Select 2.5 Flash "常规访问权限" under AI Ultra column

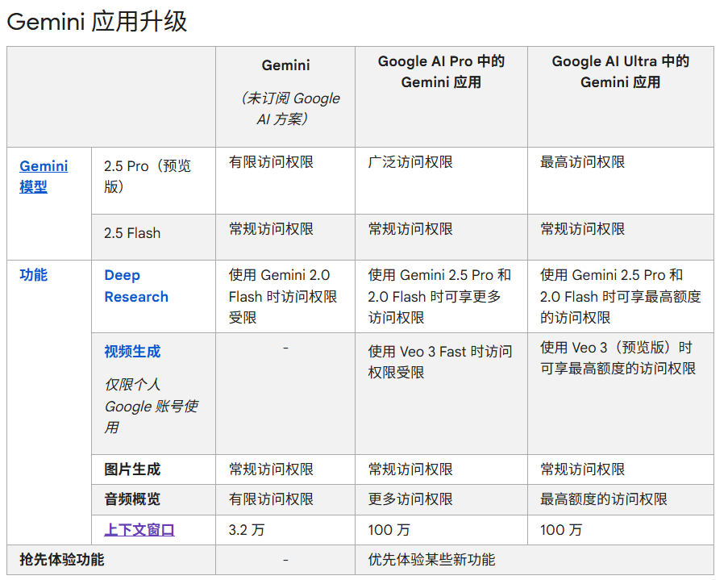pyautogui.click(x=583, y=228)
